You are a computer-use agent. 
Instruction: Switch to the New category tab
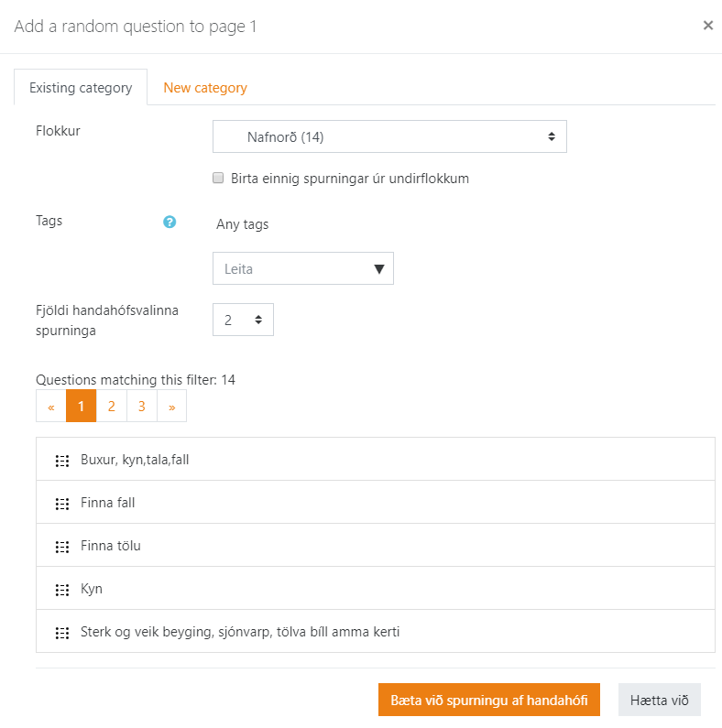(x=205, y=88)
